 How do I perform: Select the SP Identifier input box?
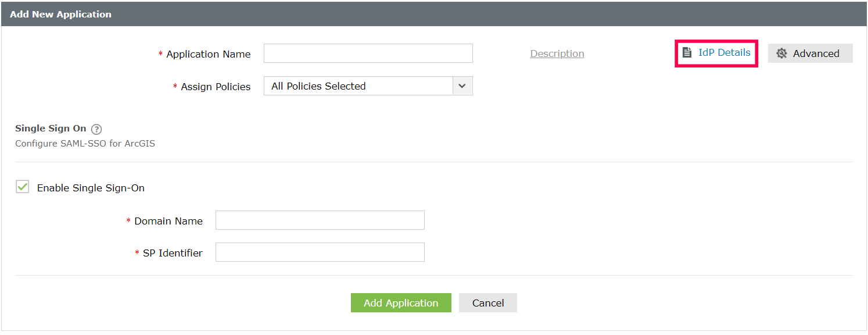[320, 252]
